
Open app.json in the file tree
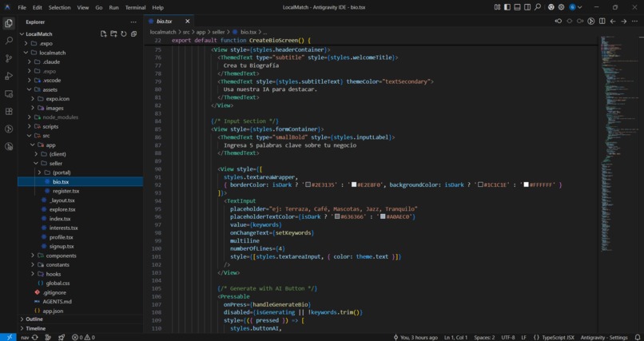(x=81, y=311)
